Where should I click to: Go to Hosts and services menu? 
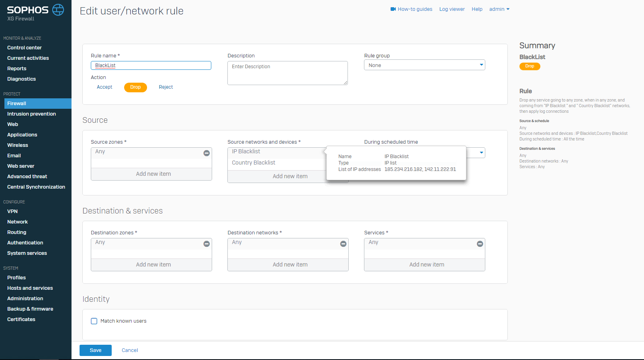point(30,288)
